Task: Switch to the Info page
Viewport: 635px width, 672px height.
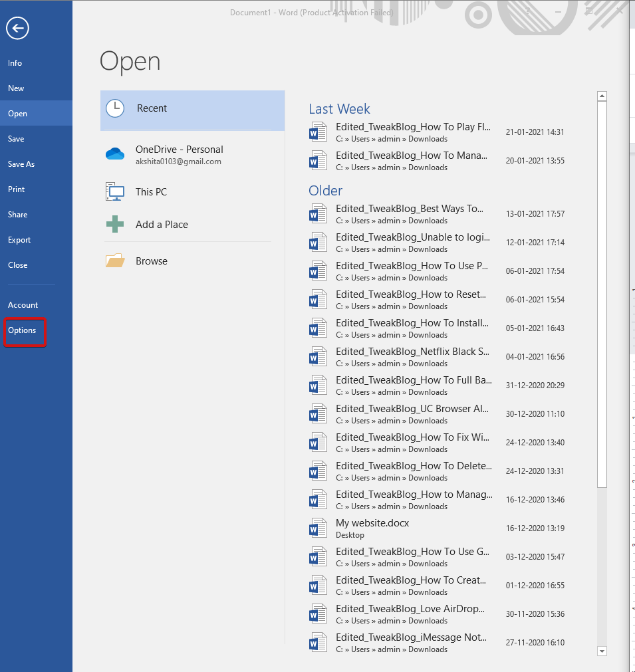Action: [x=15, y=63]
